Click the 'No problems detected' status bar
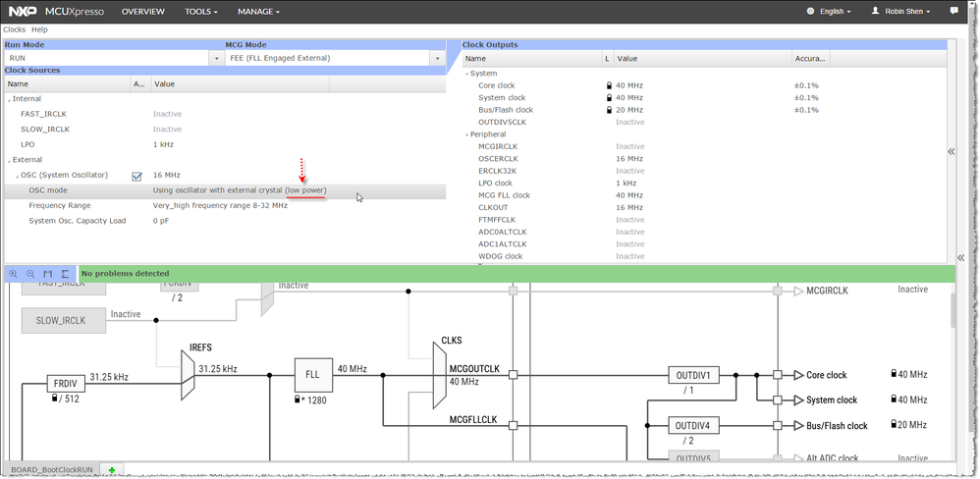This screenshot has width=980, height=479. tap(517, 274)
